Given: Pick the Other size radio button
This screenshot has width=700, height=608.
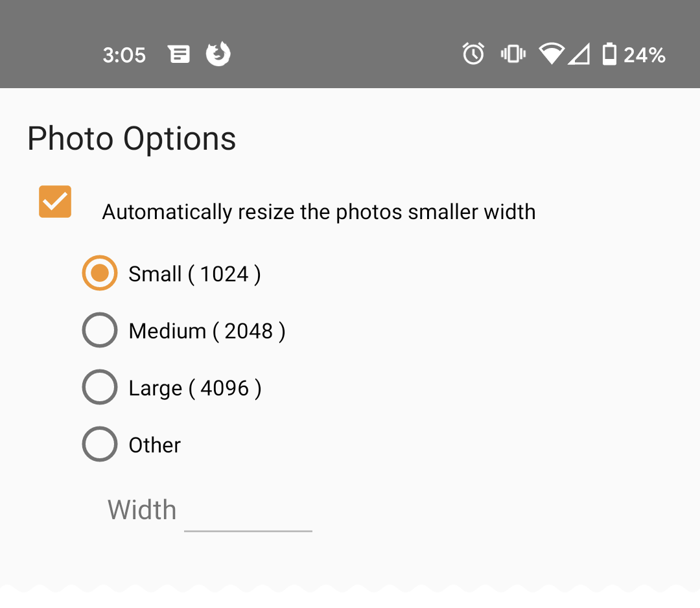Looking at the screenshot, I should 100,445.
